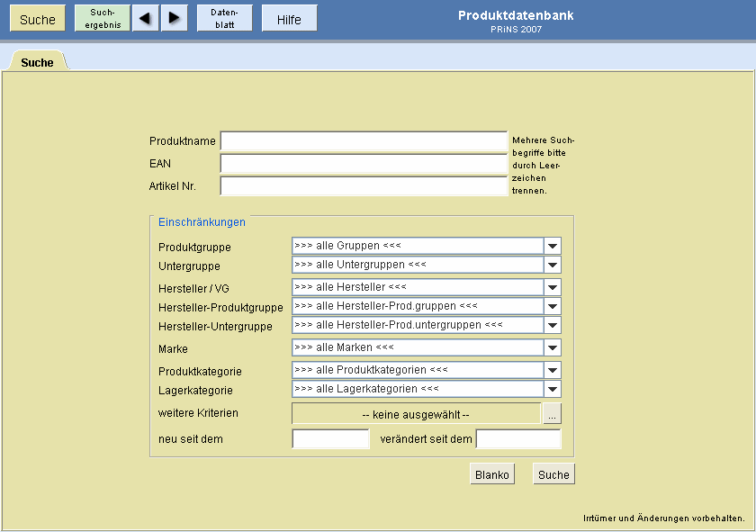Click the previous result left arrow
The height and width of the screenshot is (532, 756).
[145, 18]
